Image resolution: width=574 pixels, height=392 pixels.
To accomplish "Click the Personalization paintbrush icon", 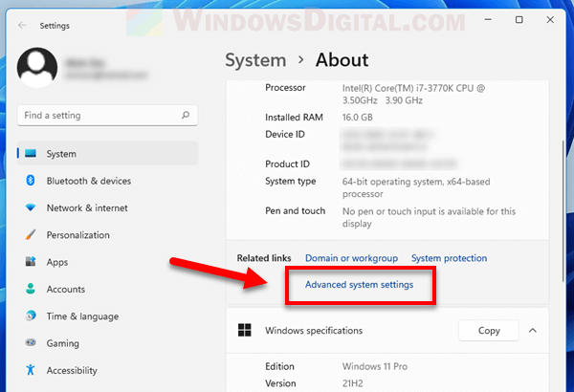I will [x=31, y=234].
